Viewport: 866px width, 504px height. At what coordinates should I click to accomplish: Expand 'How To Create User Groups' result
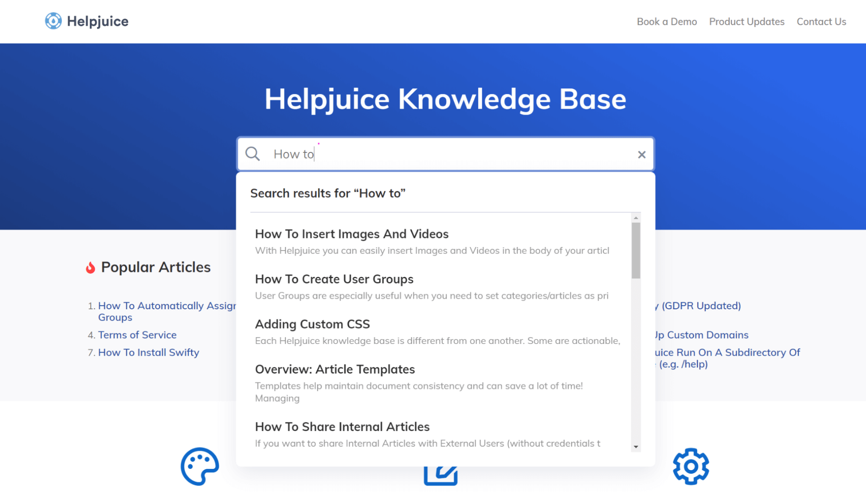coord(334,279)
